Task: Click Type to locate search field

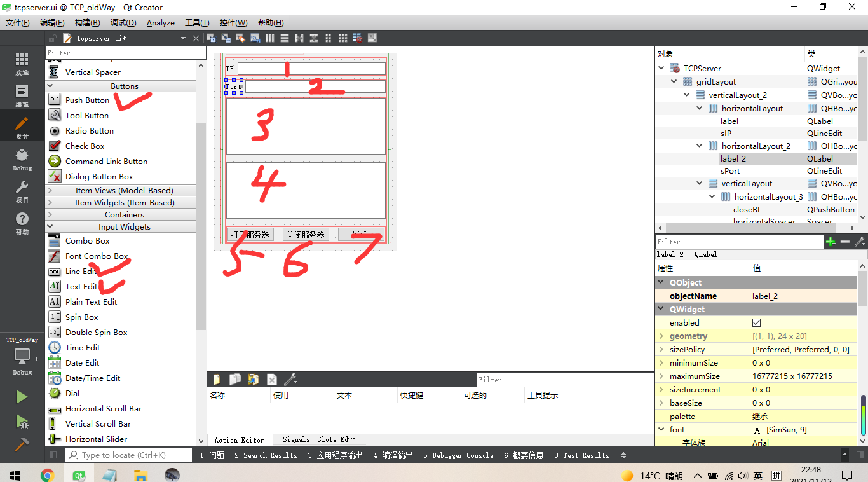Action: tap(129, 455)
